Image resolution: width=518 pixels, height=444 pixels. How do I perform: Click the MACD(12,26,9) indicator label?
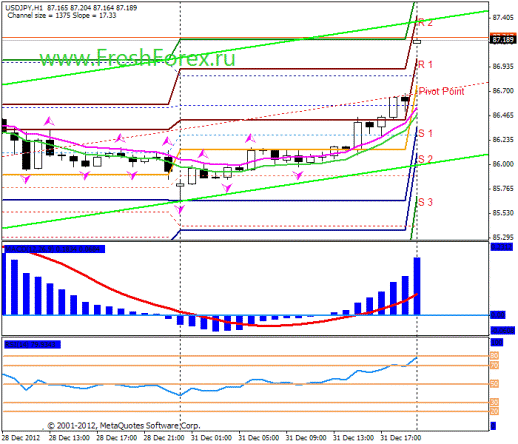(x=54, y=249)
